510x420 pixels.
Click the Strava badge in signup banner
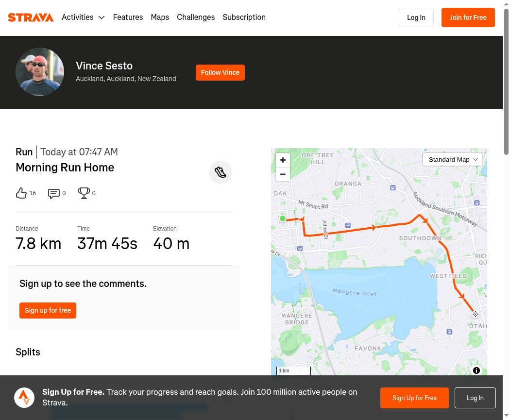point(24,398)
